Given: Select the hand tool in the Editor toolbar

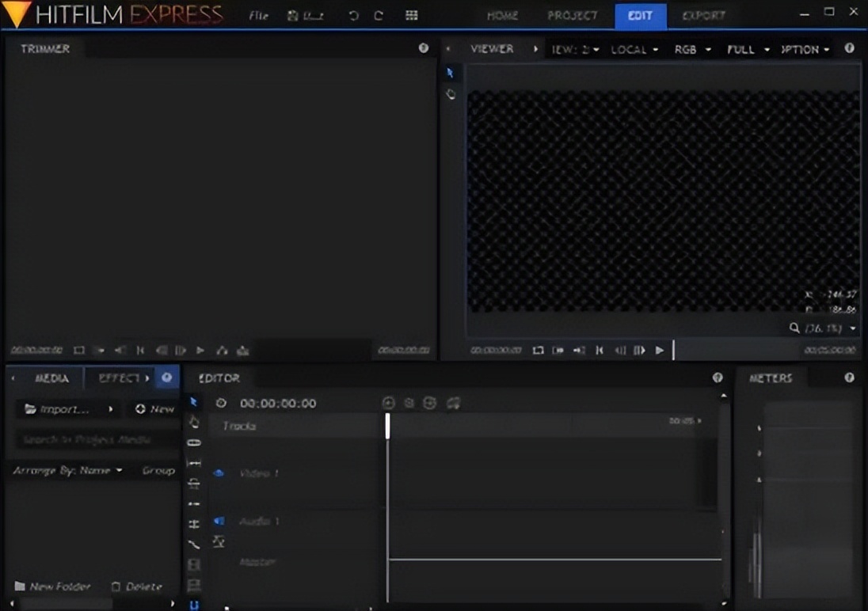Looking at the screenshot, I should [194, 422].
